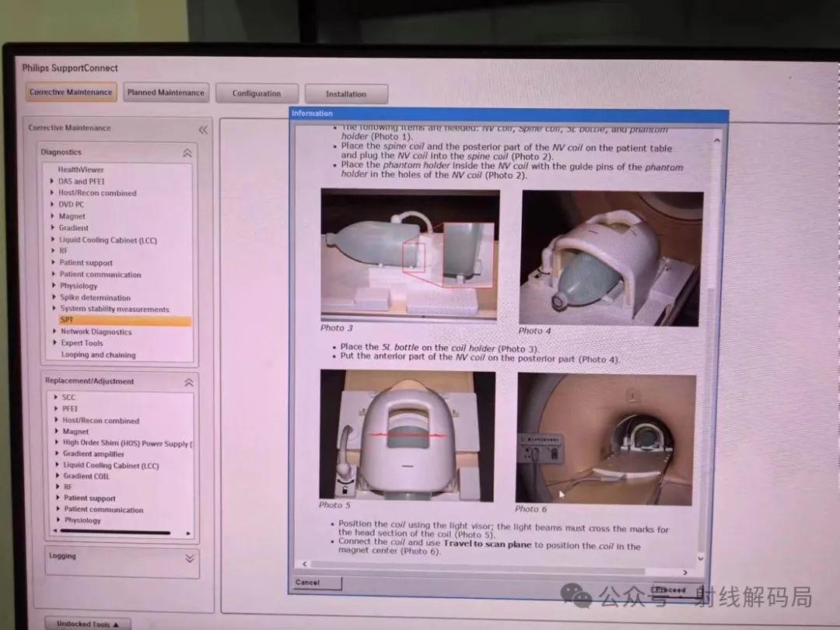Open the Configuration tab
This screenshot has height=630, width=840.
point(257,93)
